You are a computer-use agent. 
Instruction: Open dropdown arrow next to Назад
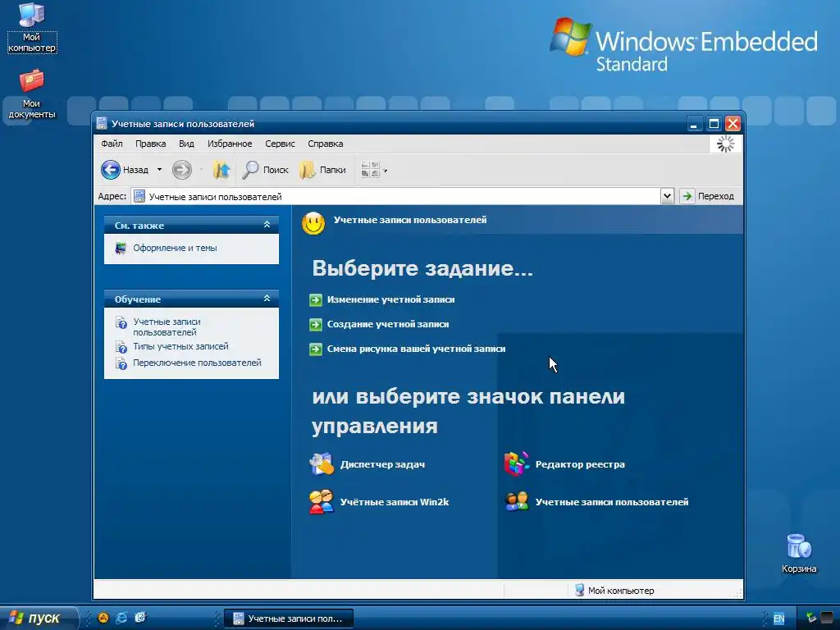tap(159, 170)
